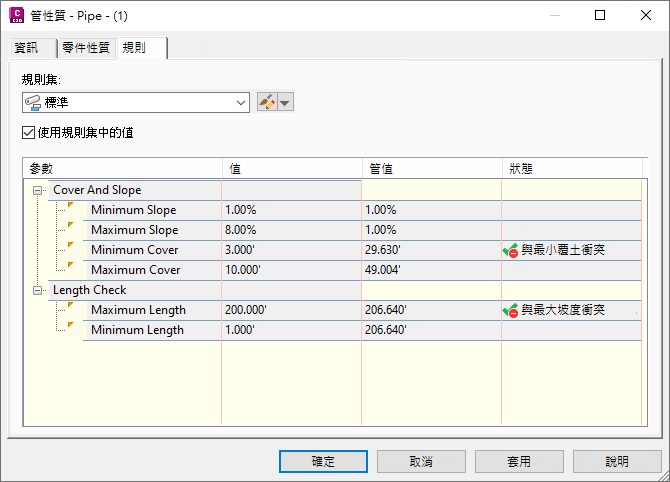Viewport: 670px width, 482px height.
Task: Open the edit rule set dropdown arrow
Action: [x=285, y=103]
